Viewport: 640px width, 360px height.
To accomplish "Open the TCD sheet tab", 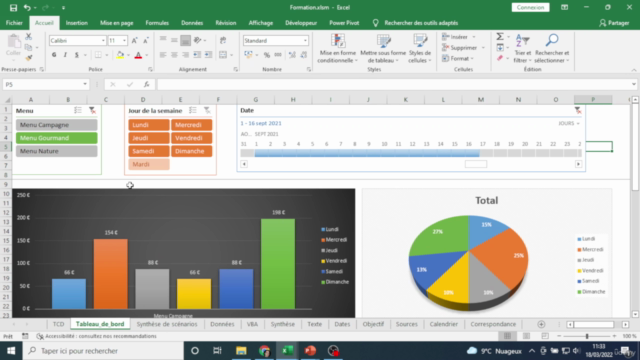I will [58, 324].
